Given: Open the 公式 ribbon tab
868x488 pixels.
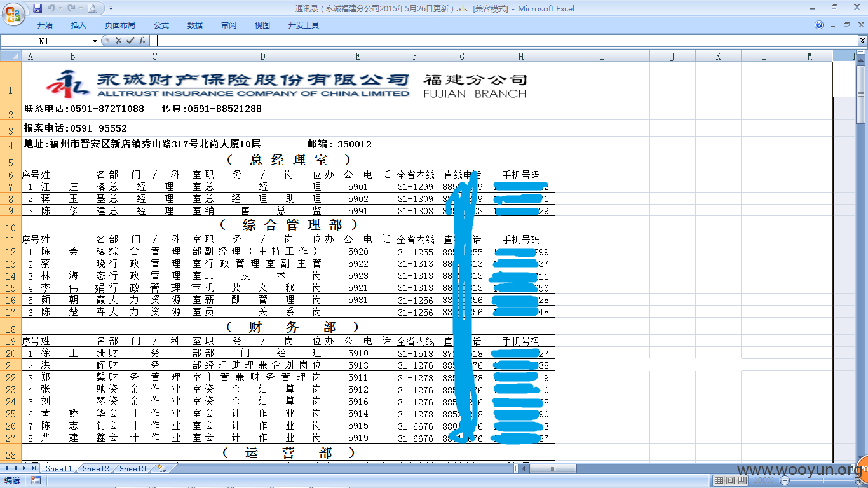Looking at the screenshot, I should [x=161, y=25].
